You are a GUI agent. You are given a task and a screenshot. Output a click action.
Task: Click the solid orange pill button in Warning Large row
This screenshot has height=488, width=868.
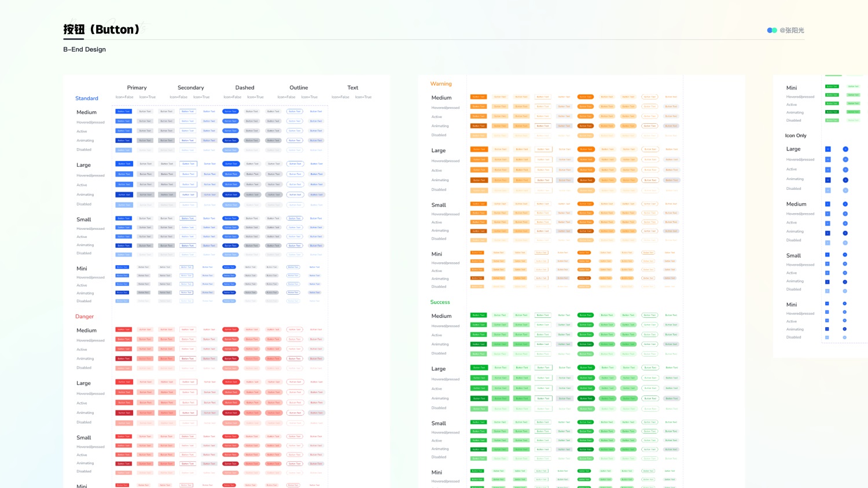[x=586, y=149]
